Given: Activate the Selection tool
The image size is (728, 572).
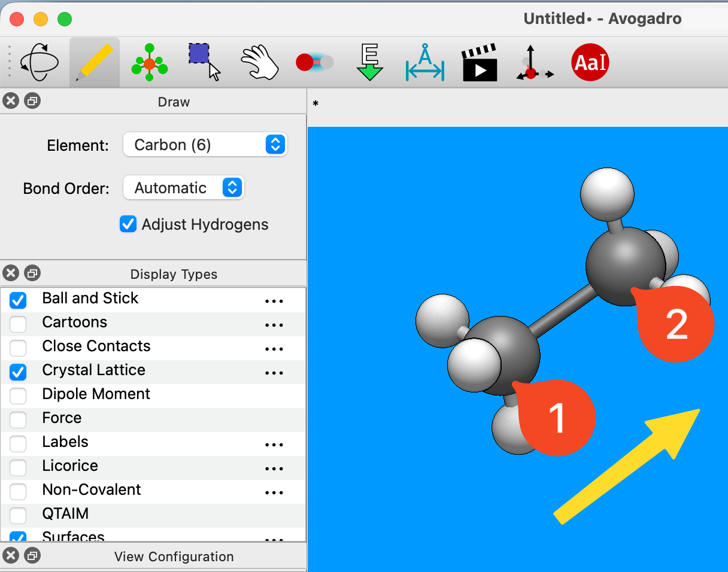Looking at the screenshot, I should pyautogui.click(x=204, y=62).
